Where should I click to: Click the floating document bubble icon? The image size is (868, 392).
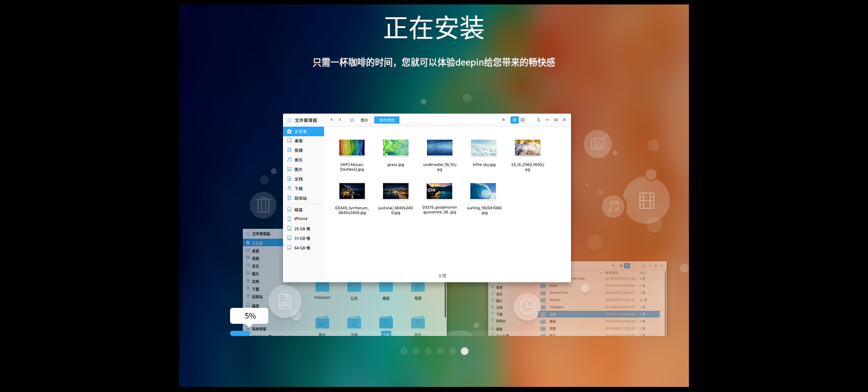click(x=284, y=301)
